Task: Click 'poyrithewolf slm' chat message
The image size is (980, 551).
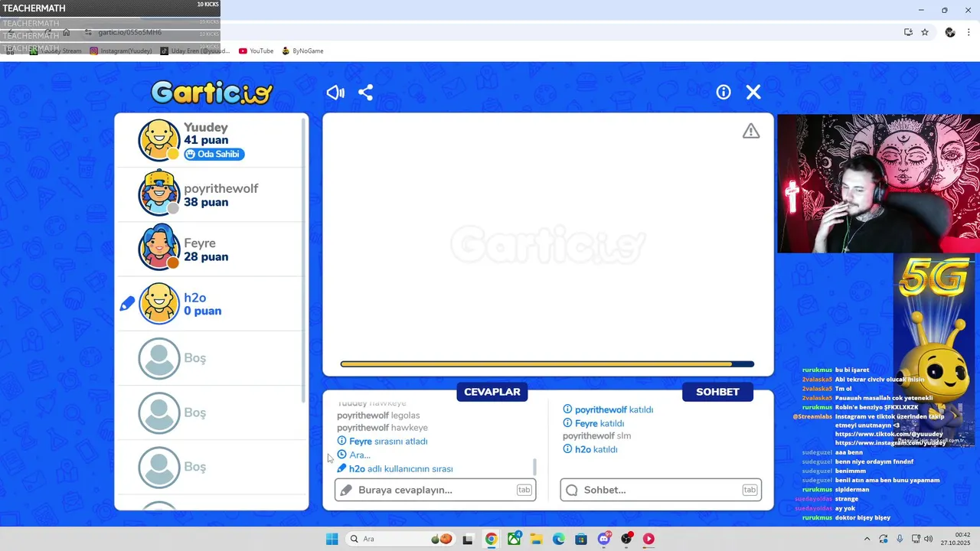Action: point(597,436)
